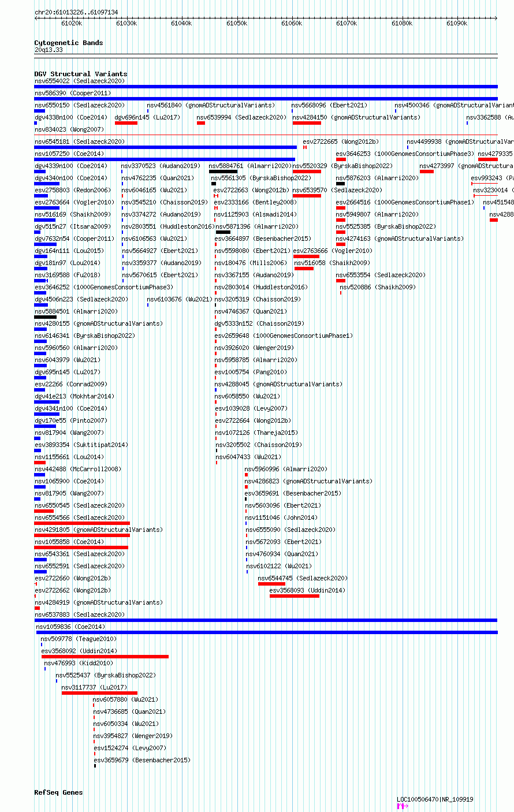Screen dimensions: 514x812
Task: Open variant esv1524274 (Levy2007)
Action: click(131, 748)
